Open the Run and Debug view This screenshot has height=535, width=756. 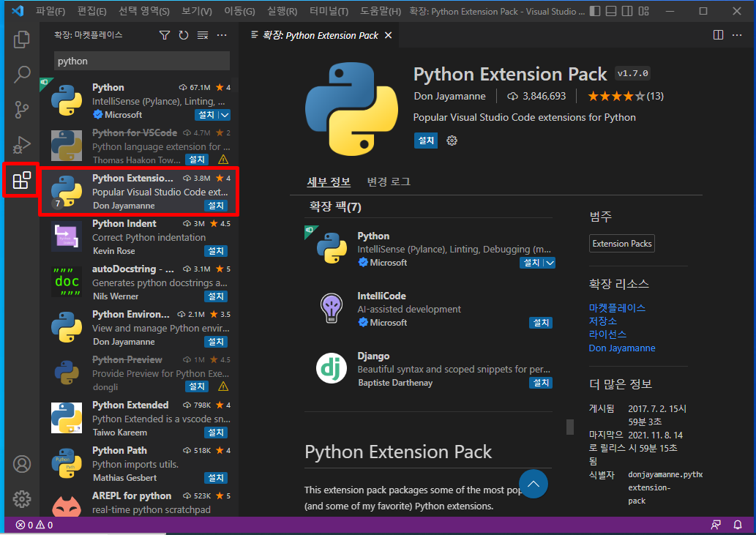(22, 145)
